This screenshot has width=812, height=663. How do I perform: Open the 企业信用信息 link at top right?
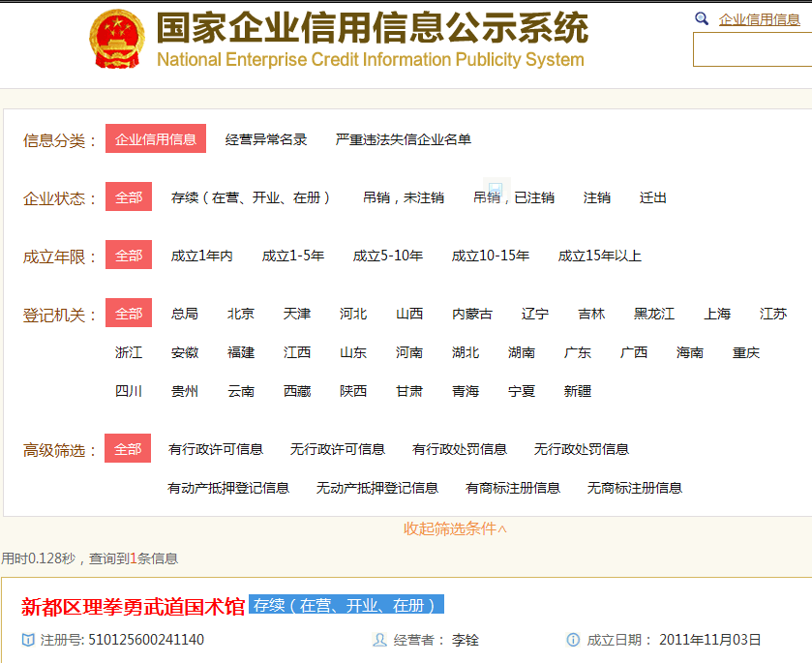coord(759,19)
